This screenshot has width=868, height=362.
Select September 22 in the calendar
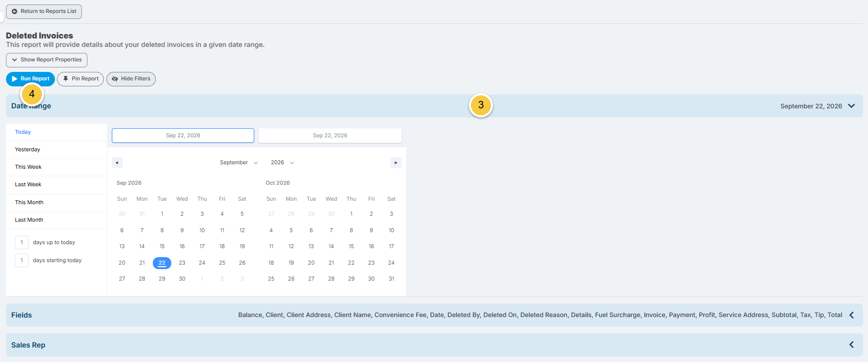click(x=162, y=263)
